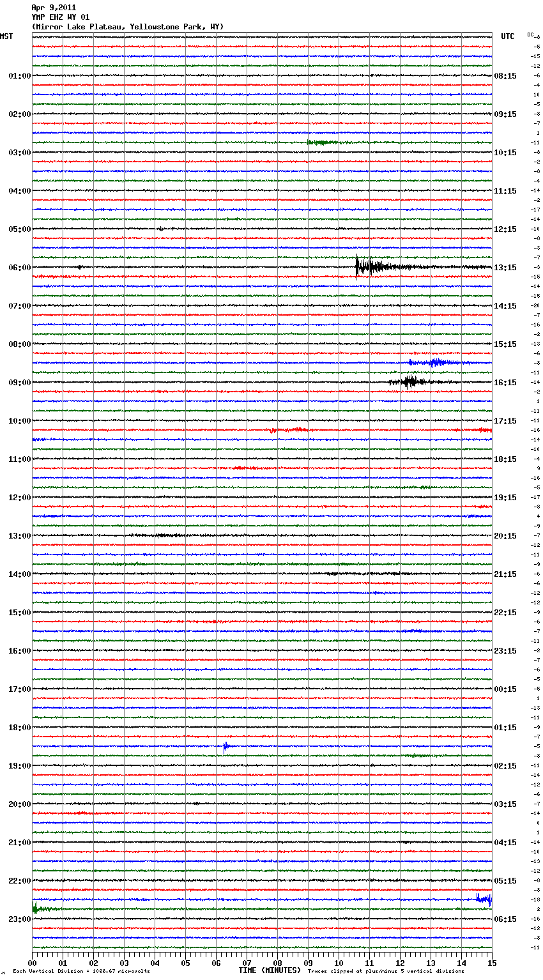The height and width of the screenshot is (980, 543).
Task: Click the 00:15 UTC time label
Action: coord(505,689)
